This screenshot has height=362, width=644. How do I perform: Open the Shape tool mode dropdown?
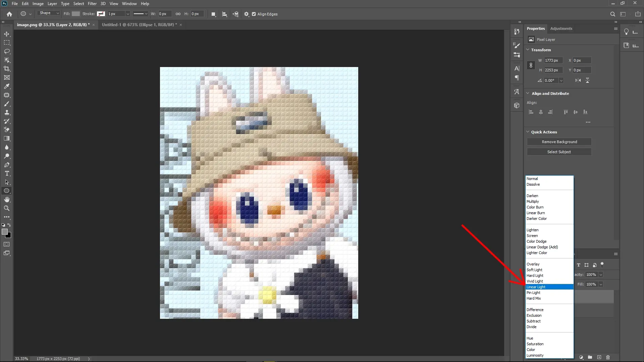[x=49, y=14]
